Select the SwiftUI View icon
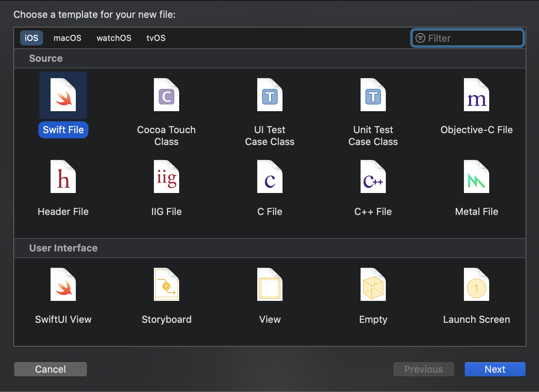 (63, 285)
